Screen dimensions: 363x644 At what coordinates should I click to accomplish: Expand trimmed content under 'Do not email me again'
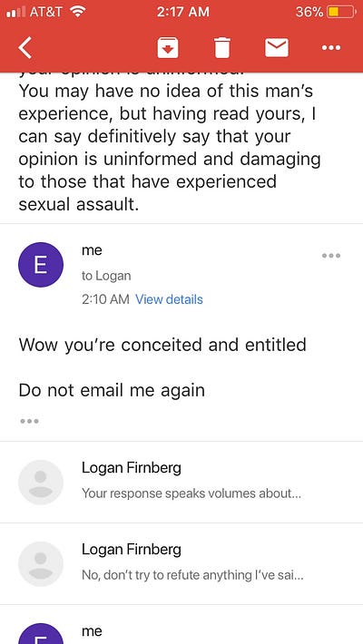click(29, 421)
